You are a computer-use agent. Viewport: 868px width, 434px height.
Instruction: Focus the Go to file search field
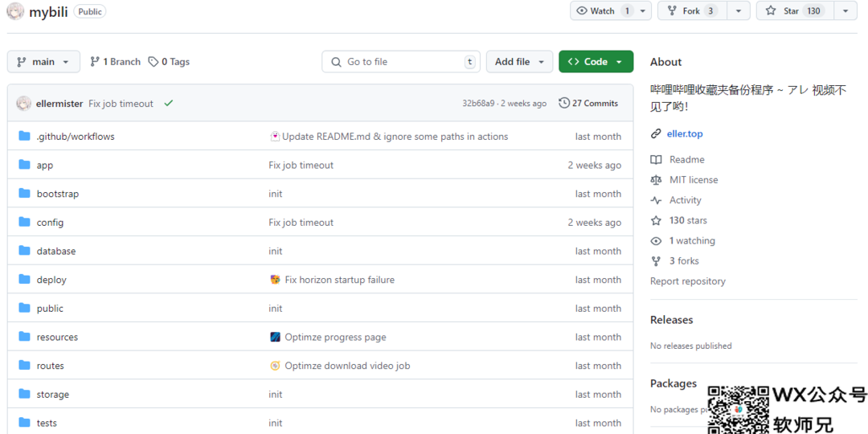click(x=401, y=61)
